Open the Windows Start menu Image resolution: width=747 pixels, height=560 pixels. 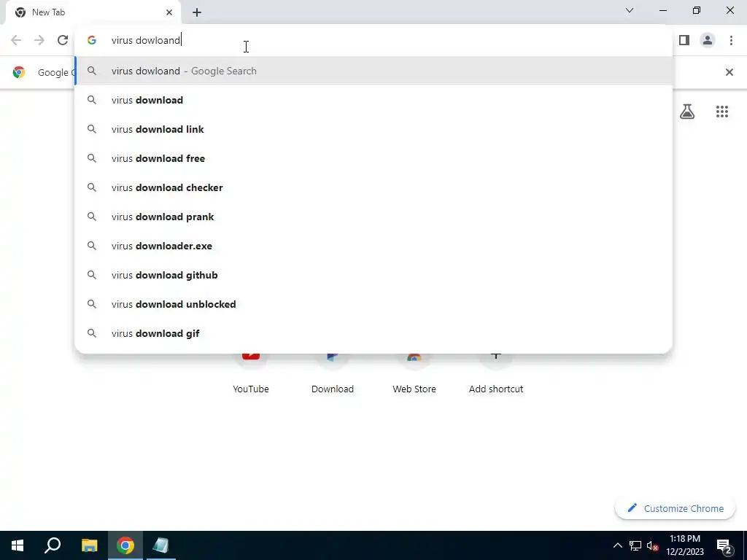(18, 545)
